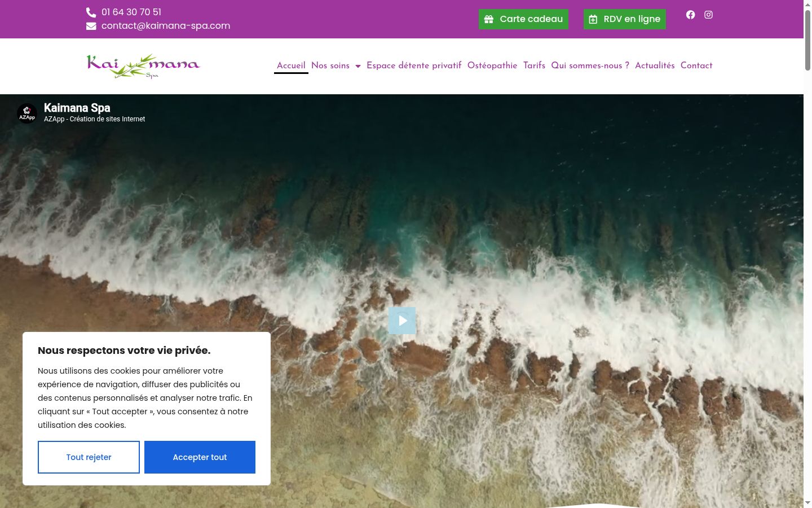Go to the Accueil menu item
Viewport: 812px width, 508px height.
[291, 65]
